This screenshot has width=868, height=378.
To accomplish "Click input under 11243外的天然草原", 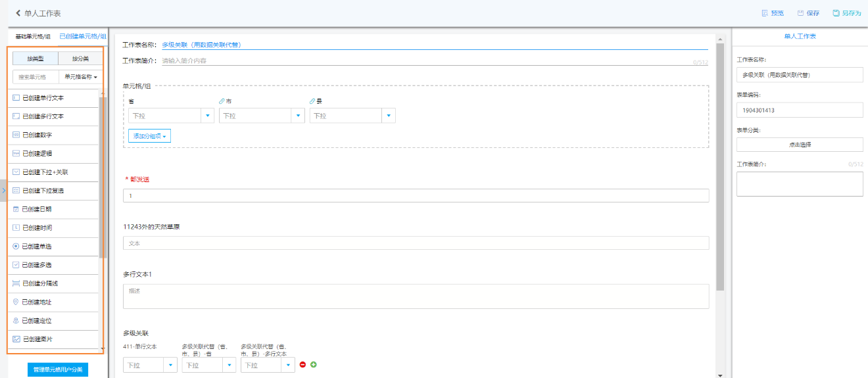I will [x=416, y=243].
